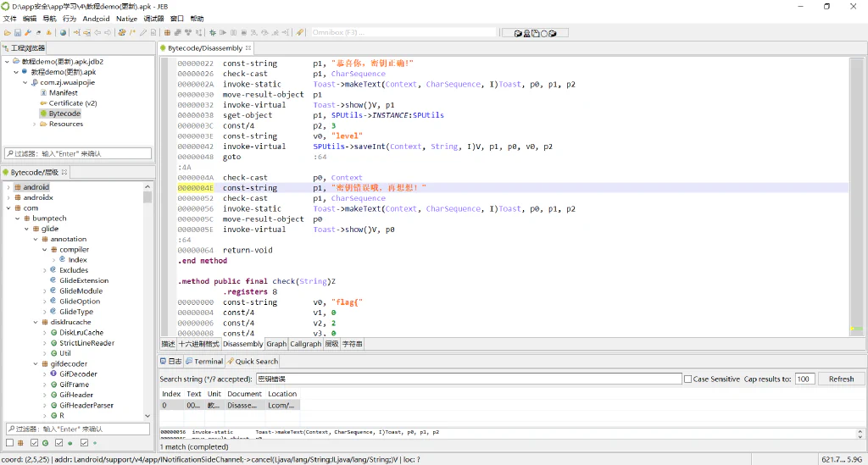
Task: Open the 文件 menu
Action: tap(10, 19)
